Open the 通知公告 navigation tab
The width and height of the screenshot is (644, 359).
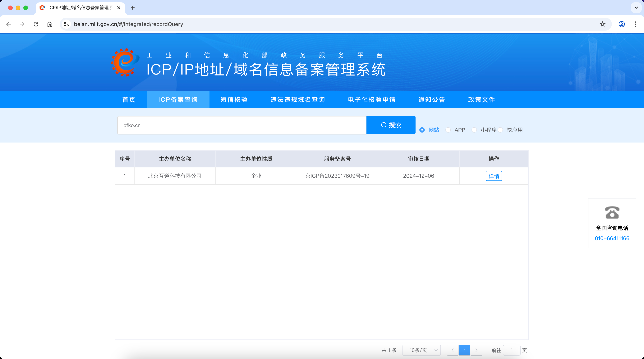point(432,100)
